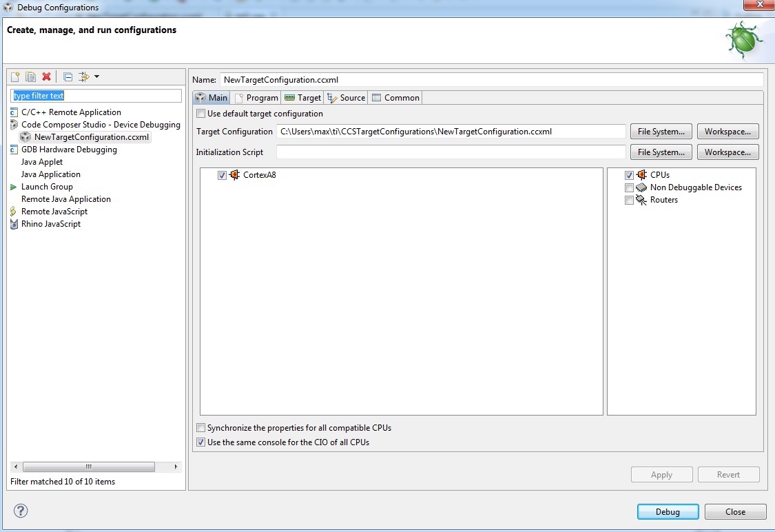Click 'Filter matched 10 of 10 items' text
This screenshot has width=775, height=532.
[x=63, y=482]
